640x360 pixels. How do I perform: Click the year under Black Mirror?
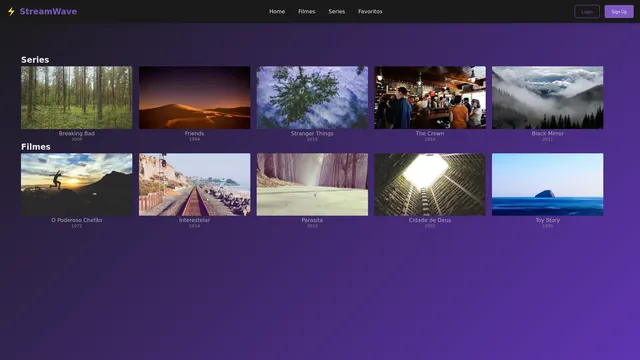point(547,140)
